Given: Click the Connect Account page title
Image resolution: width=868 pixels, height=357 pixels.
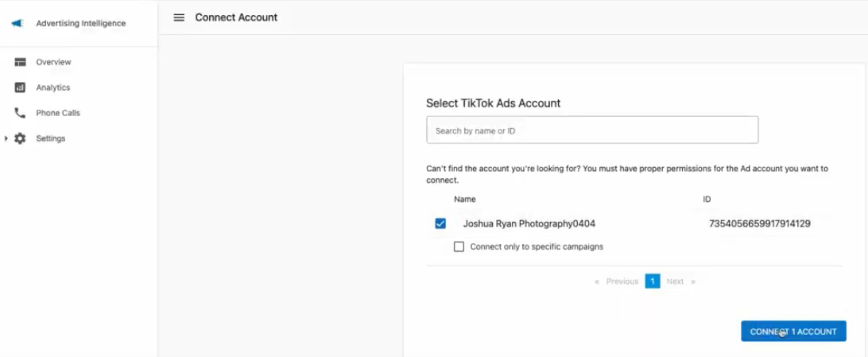Looking at the screenshot, I should (236, 17).
